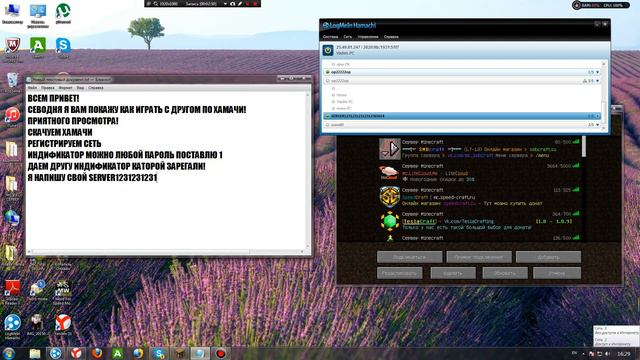Toggle the first op network status icon

327,72
